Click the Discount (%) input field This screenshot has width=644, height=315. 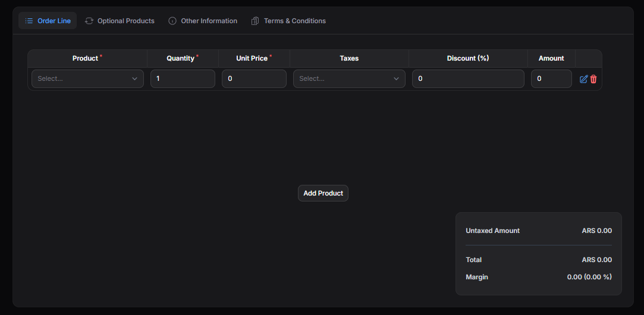click(468, 78)
